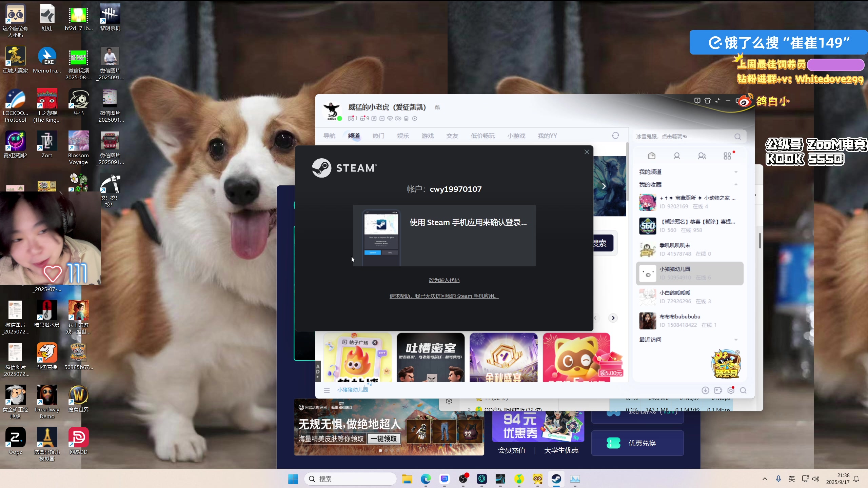The height and width of the screenshot is (488, 868).
Task: Click the 会员充值 link
Action: 511,450
